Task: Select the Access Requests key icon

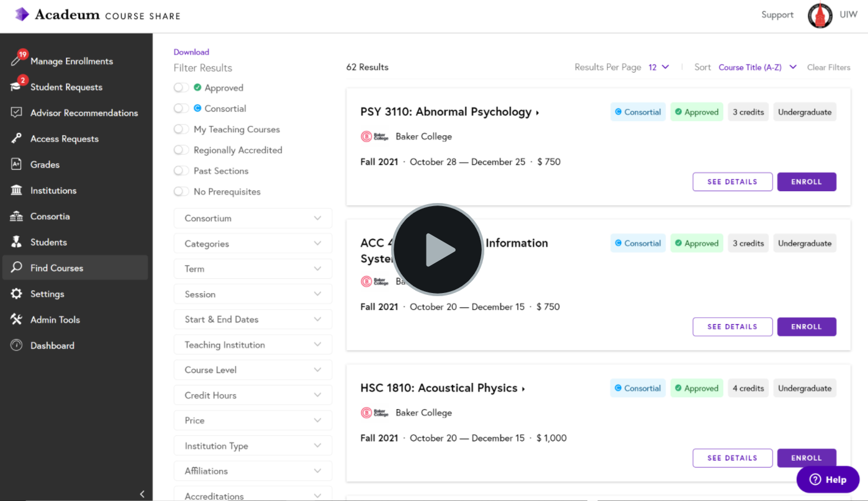Action: 17,138
